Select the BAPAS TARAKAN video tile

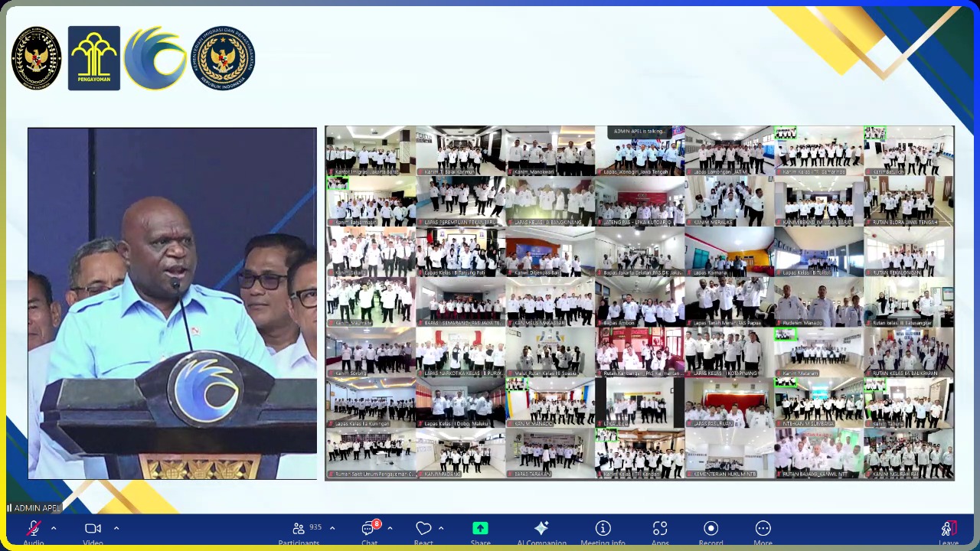[550, 454]
